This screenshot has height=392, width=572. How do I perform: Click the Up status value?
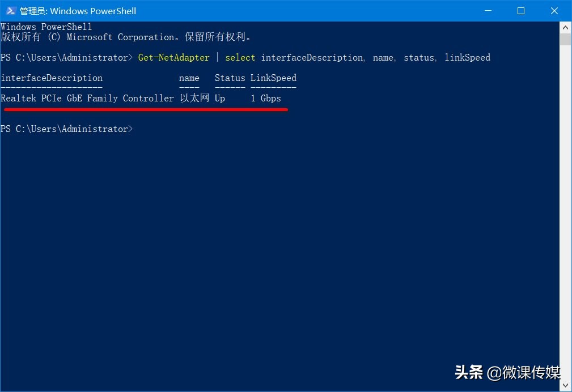click(x=219, y=98)
